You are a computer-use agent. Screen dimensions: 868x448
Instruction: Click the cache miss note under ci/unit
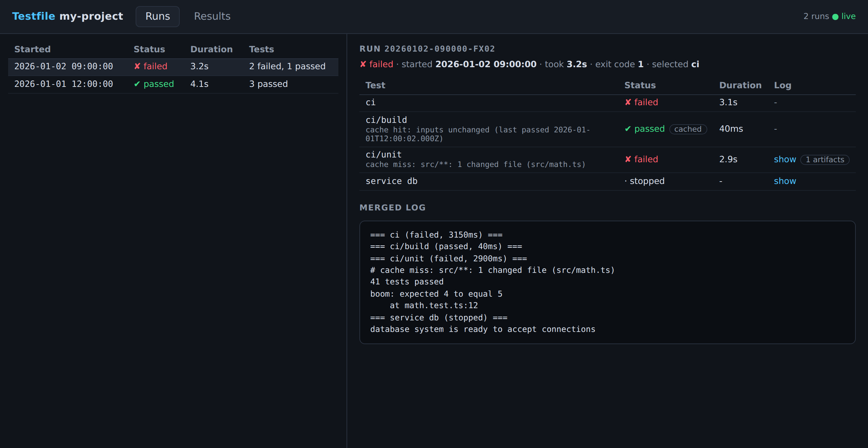coord(475,165)
